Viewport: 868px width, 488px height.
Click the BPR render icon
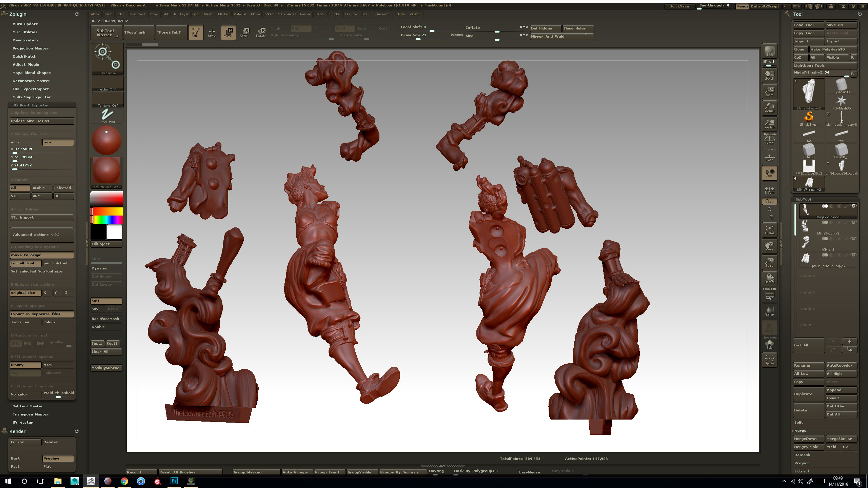tap(769, 51)
